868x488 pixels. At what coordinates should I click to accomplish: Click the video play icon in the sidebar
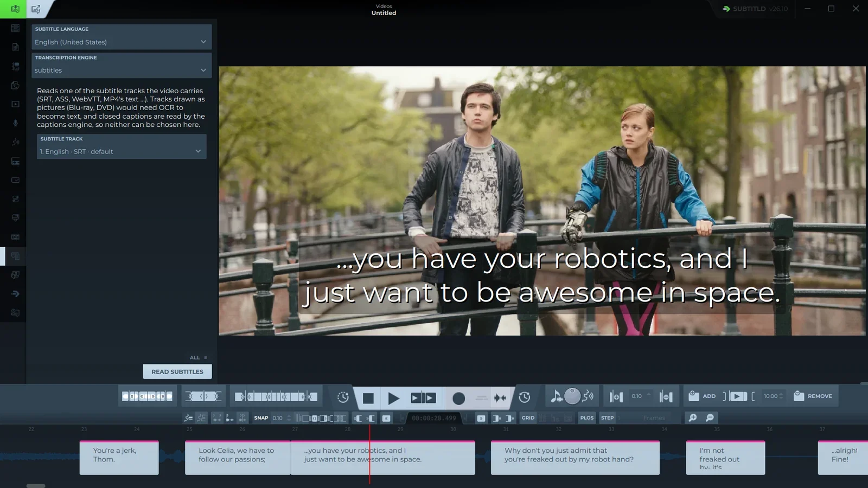pyautogui.click(x=15, y=104)
